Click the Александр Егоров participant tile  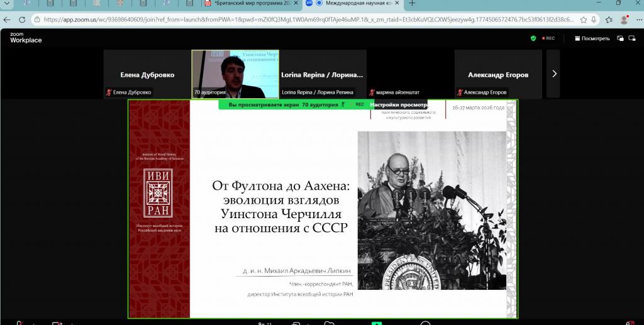(498, 74)
